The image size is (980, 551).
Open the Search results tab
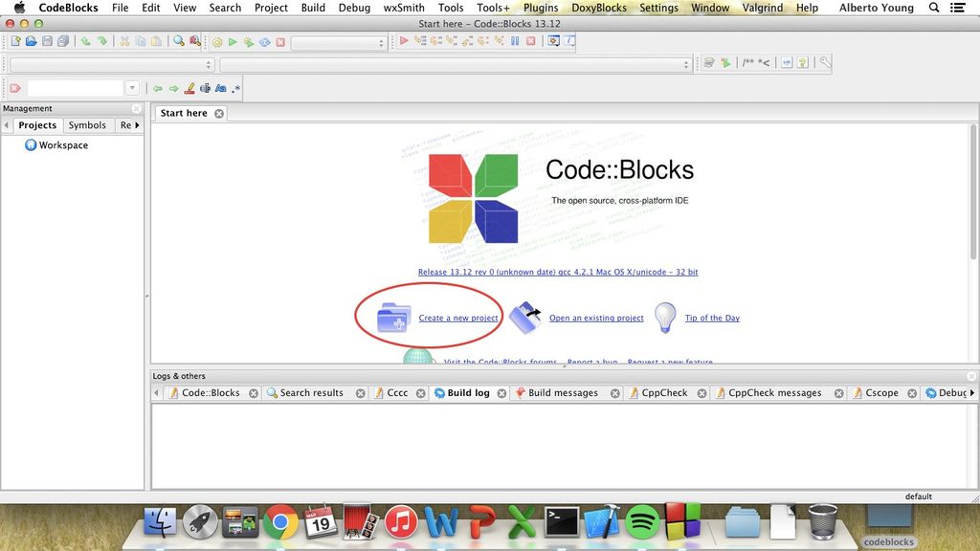pos(311,393)
